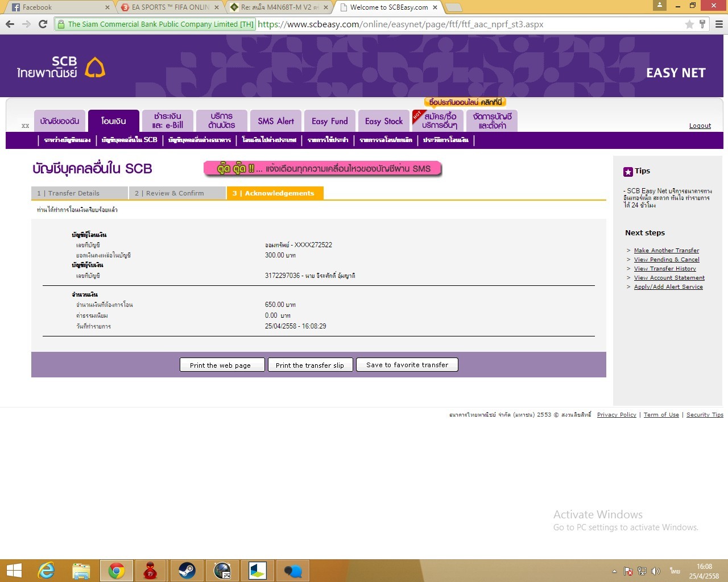Click the รายการรอโอน/ยกเลิก submenu item

click(386, 140)
